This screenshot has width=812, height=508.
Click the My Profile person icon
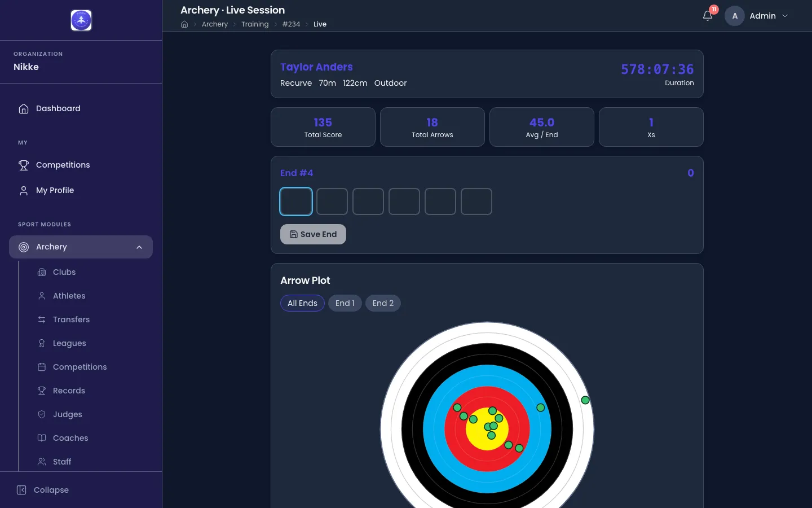(x=24, y=190)
